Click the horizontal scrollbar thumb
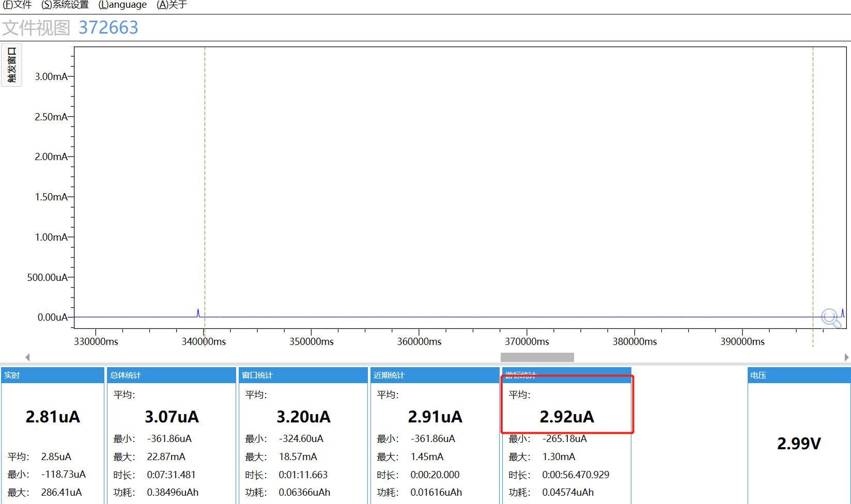 coord(537,357)
